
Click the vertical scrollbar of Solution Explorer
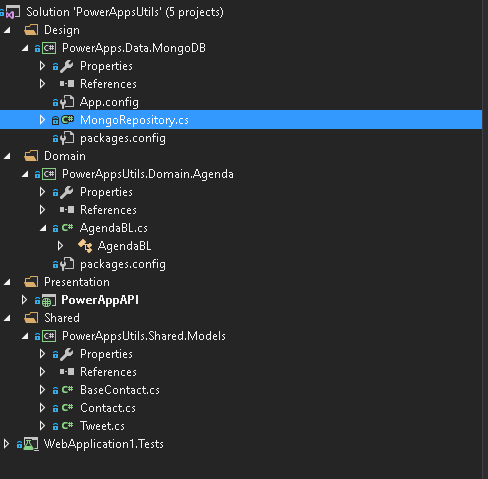pyautogui.click(x=485, y=239)
